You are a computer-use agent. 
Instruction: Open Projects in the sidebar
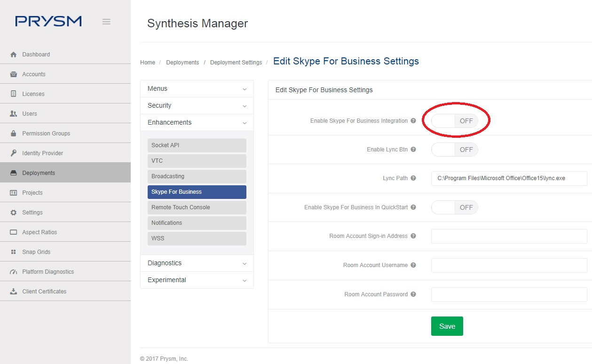[x=65, y=193]
